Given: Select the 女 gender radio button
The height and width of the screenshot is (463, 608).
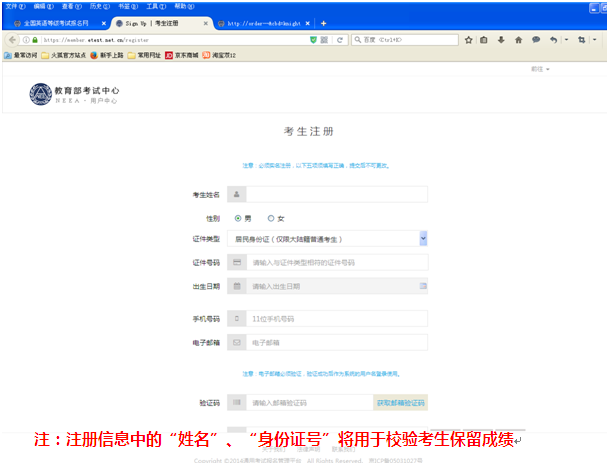Looking at the screenshot, I should (x=270, y=218).
